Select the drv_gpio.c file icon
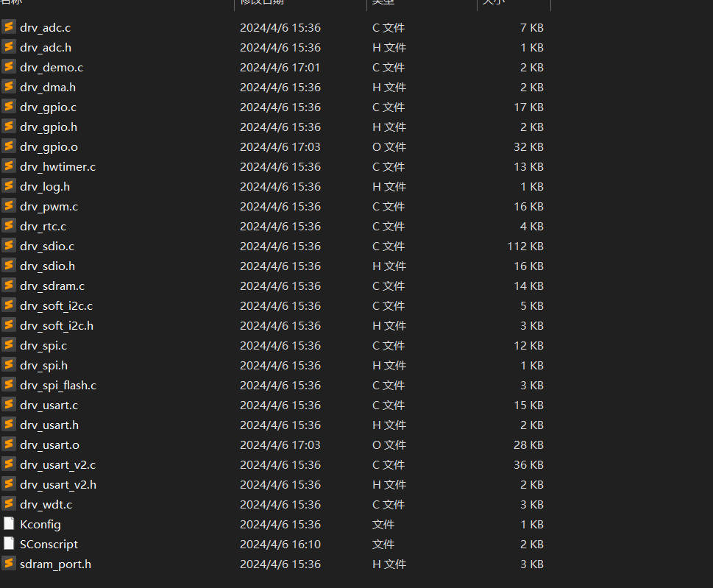This screenshot has height=588, width=713. coord(9,107)
